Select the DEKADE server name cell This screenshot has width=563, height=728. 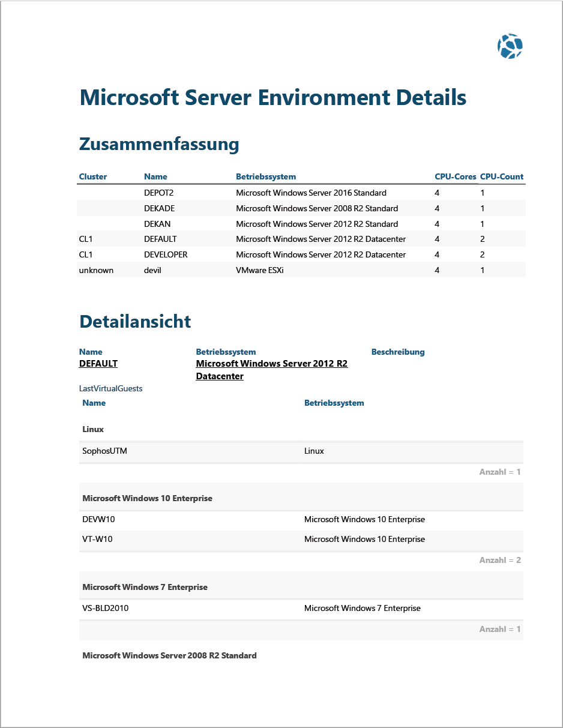click(160, 208)
